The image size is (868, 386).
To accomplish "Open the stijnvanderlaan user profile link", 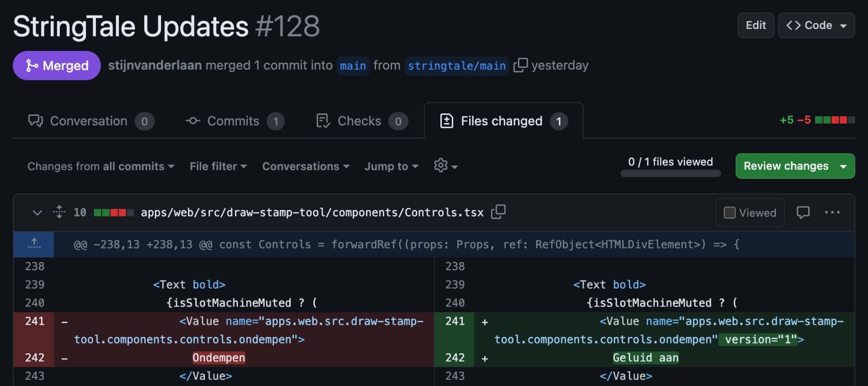I will coord(155,65).
